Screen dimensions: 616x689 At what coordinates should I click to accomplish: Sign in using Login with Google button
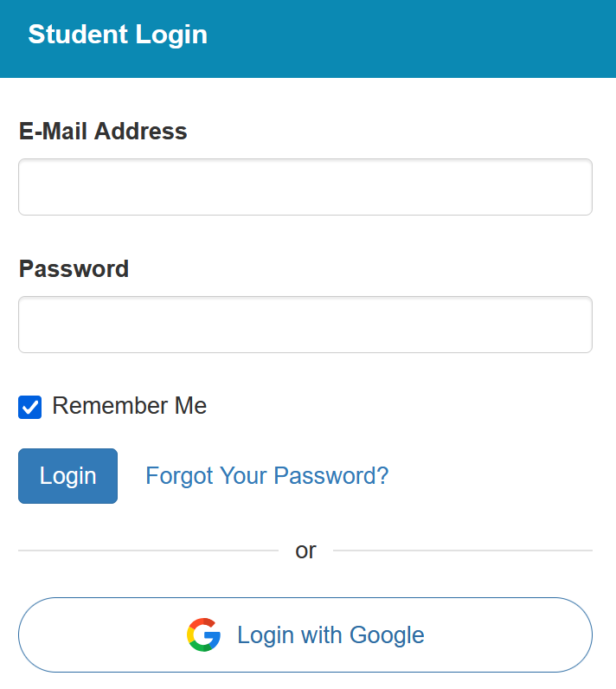click(x=305, y=634)
